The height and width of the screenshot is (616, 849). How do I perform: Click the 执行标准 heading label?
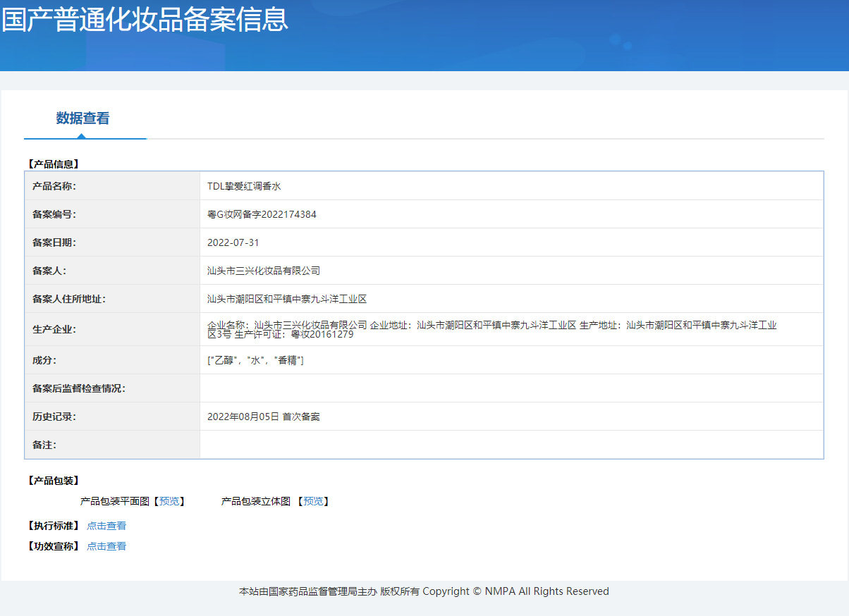(54, 526)
